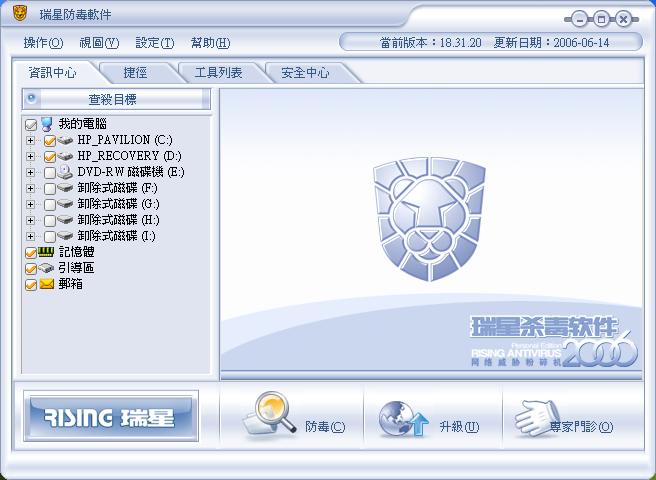Close the 瑞星防毒軟件 window

(x=623, y=19)
